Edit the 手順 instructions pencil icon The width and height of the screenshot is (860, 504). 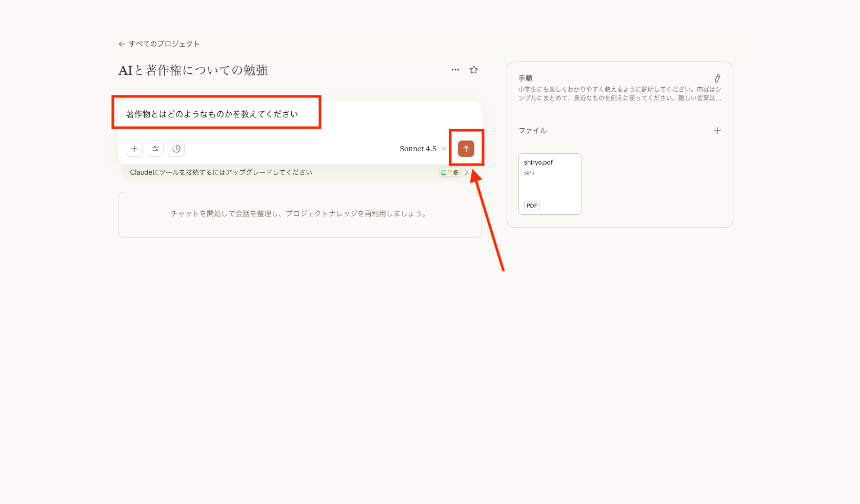click(717, 78)
